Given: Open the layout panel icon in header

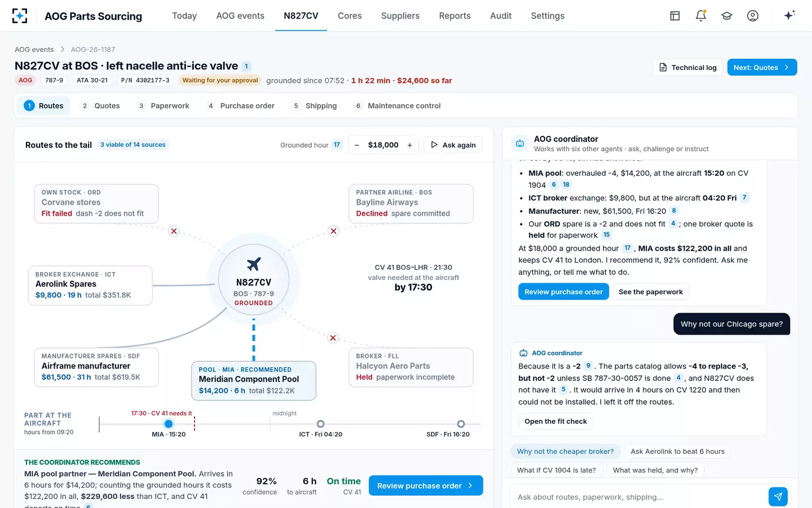Looking at the screenshot, I should coord(675,16).
